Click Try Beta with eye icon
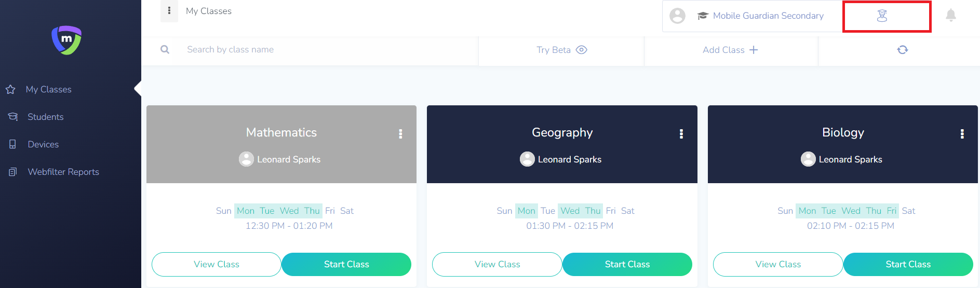The image size is (980, 288). pyautogui.click(x=561, y=50)
